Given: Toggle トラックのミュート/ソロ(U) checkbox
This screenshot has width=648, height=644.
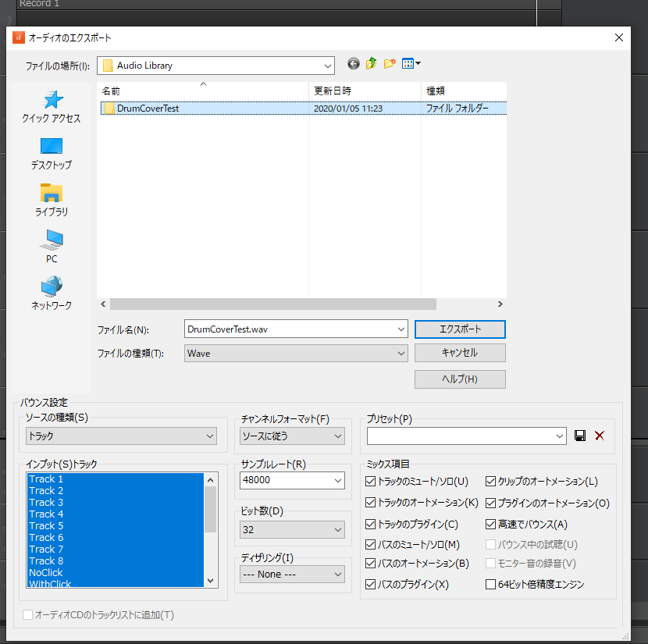Looking at the screenshot, I should coord(370,482).
